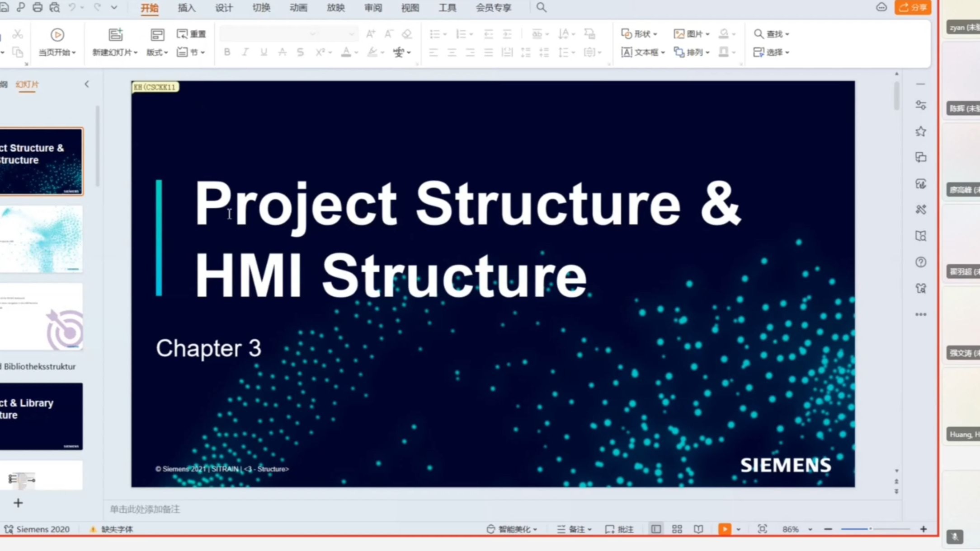This screenshot has width=980, height=551.
Task: Click the Picture (图片) insert icon
Action: tap(678, 34)
